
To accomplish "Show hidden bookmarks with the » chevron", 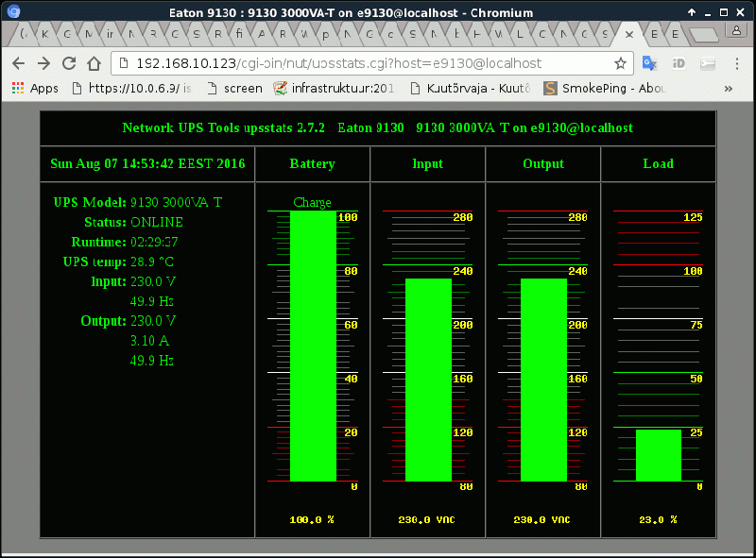I will [728, 89].
